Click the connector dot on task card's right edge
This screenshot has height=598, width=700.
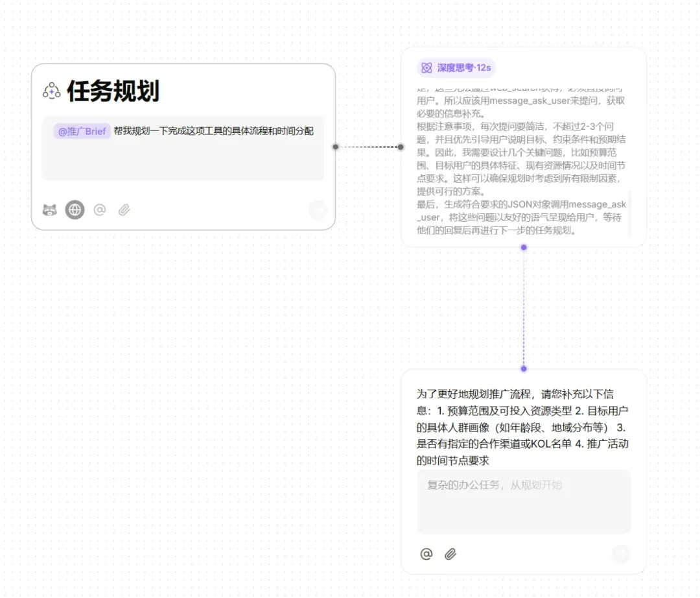point(336,147)
